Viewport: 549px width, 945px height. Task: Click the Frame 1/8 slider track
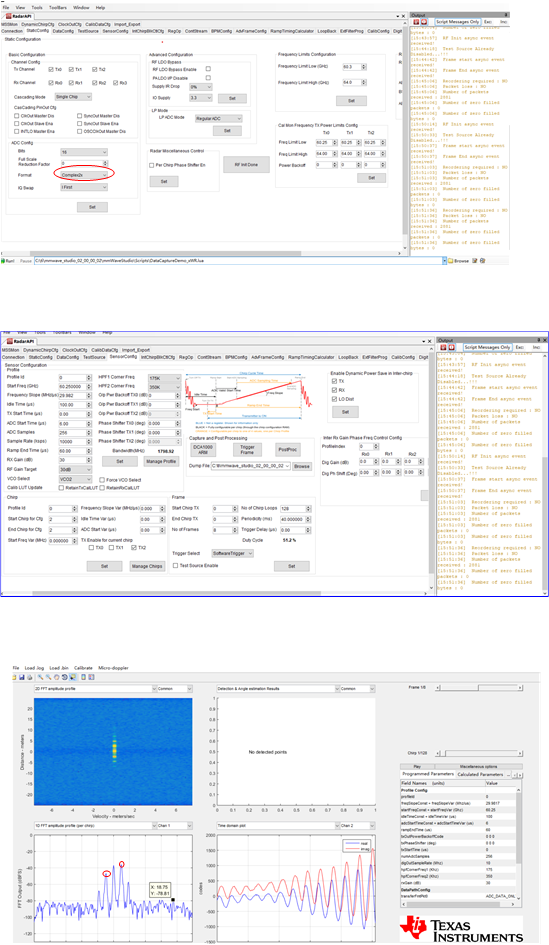tap(478, 688)
